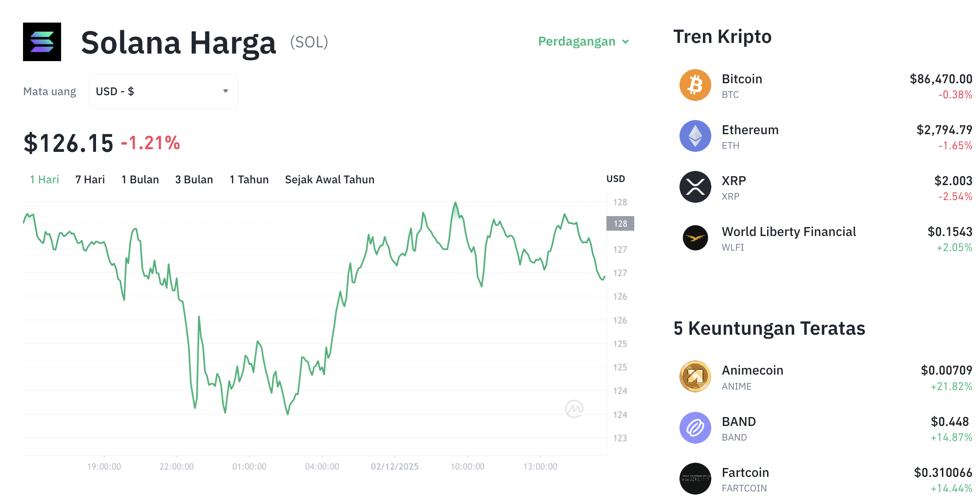The height and width of the screenshot is (503, 980).
Task: Switch chart range to 1 Tahun
Action: (x=248, y=179)
